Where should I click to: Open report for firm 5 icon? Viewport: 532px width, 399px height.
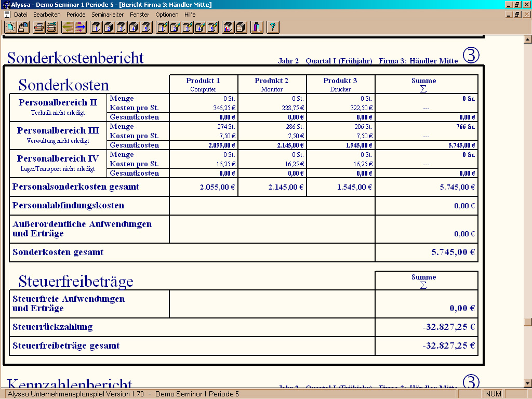click(146, 27)
